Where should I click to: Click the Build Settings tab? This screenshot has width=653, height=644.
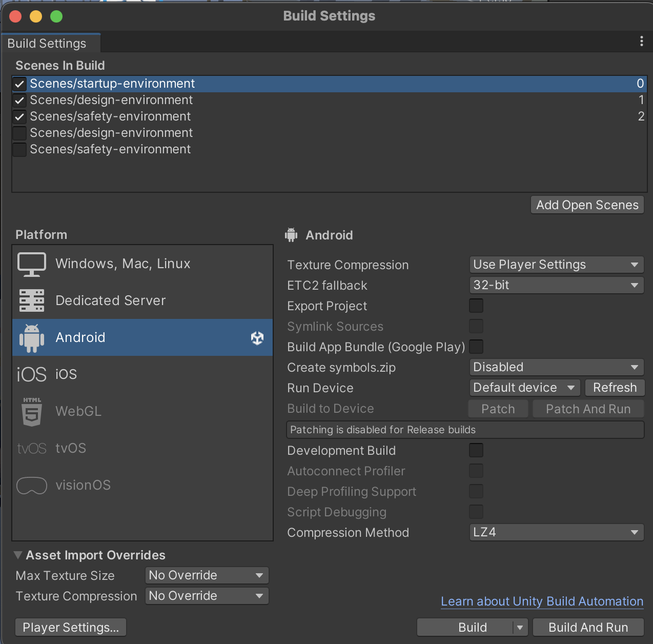47,44
